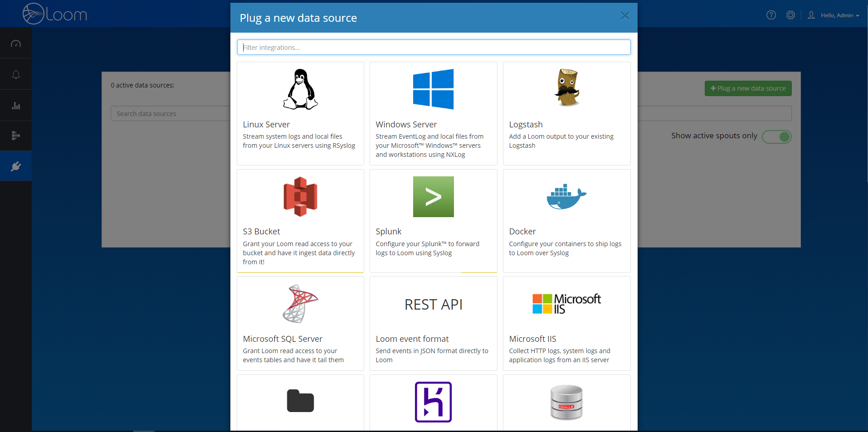The height and width of the screenshot is (432, 868).
Task: Click the Linux Server RSyslog description
Action: 299,141
